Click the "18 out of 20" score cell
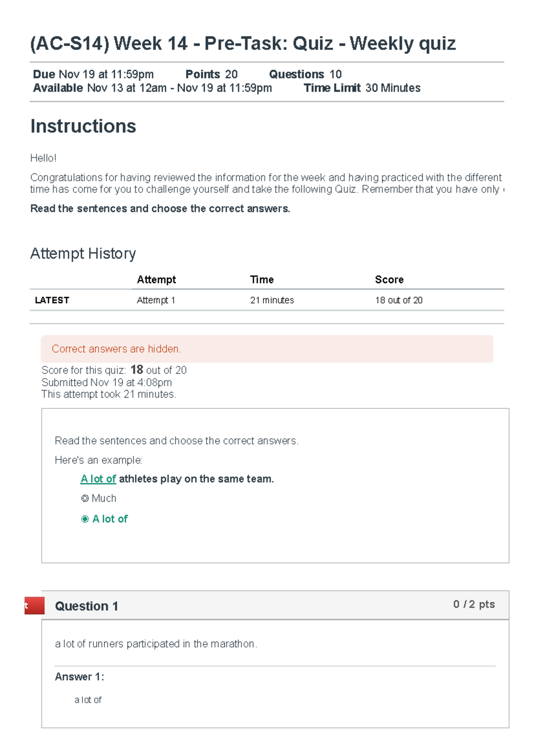Viewport: 534px width, 756px height. (399, 301)
